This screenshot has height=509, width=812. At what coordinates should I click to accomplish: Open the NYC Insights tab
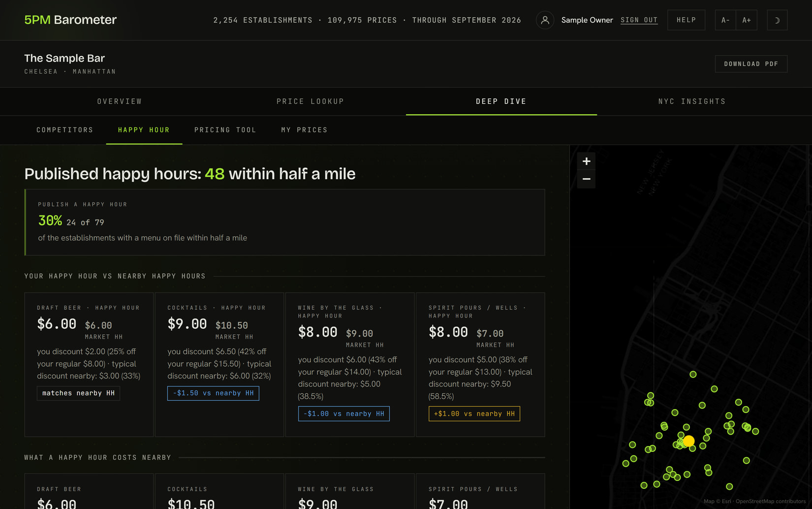coord(692,101)
